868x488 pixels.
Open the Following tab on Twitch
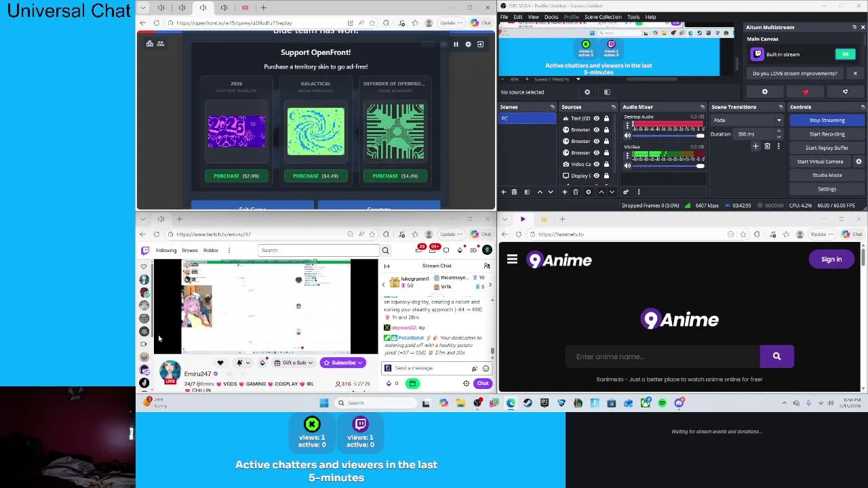[x=166, y=250]
